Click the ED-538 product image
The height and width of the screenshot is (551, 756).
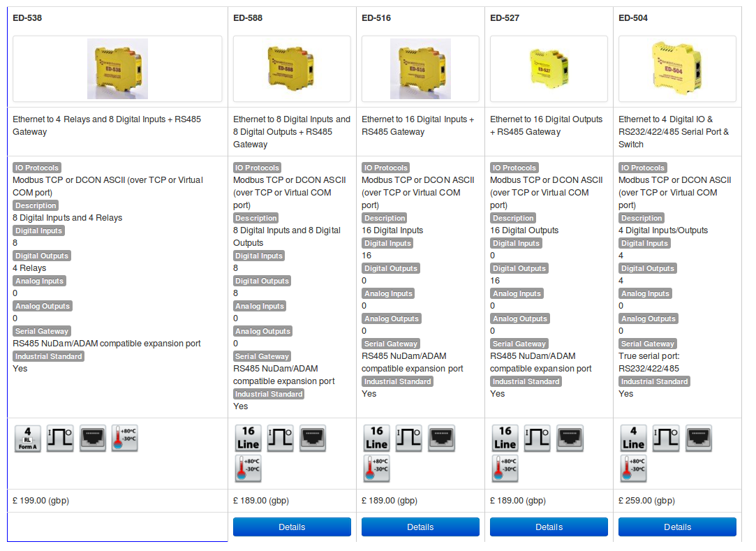tap(117, 68)
